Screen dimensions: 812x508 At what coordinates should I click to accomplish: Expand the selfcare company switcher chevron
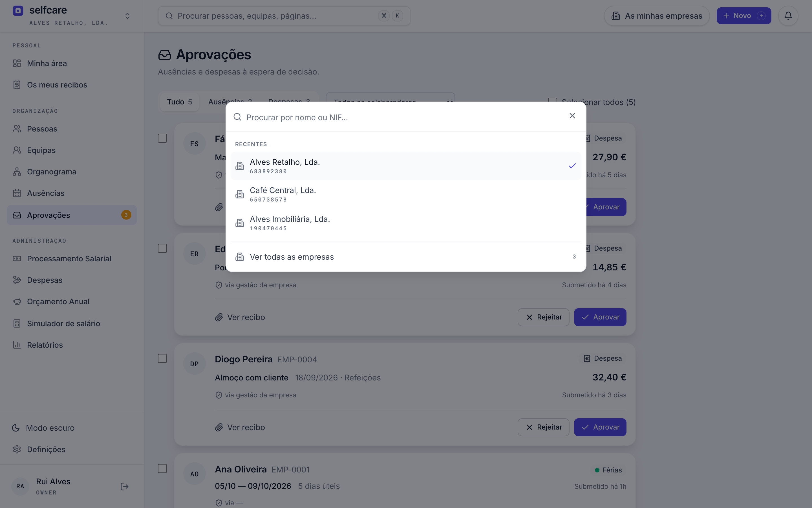(127, 16)
